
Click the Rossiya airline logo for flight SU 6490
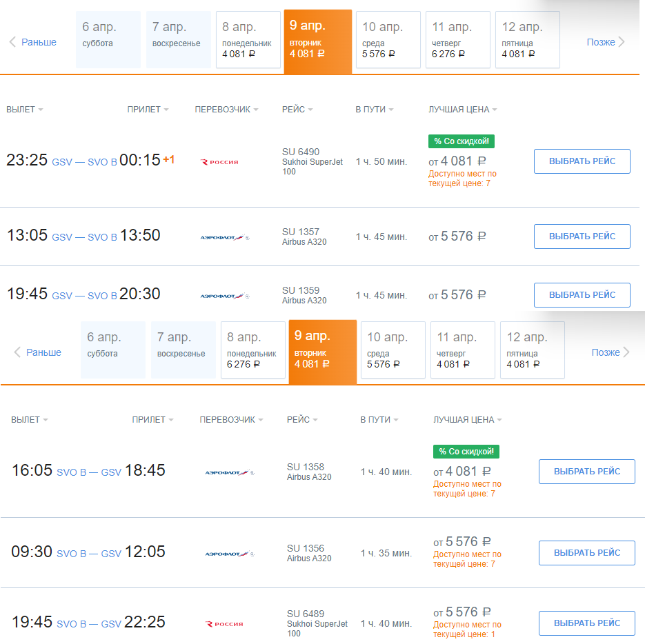pos(219,162)
